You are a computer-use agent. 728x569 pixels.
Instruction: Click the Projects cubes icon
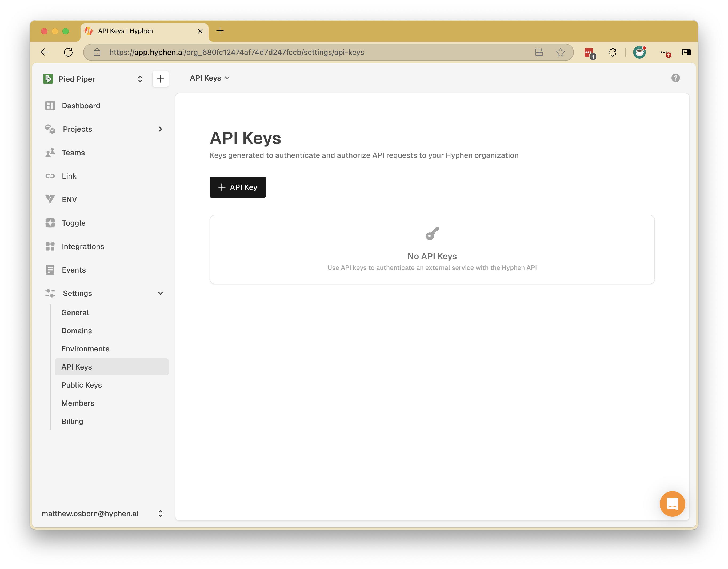(50, 129)
